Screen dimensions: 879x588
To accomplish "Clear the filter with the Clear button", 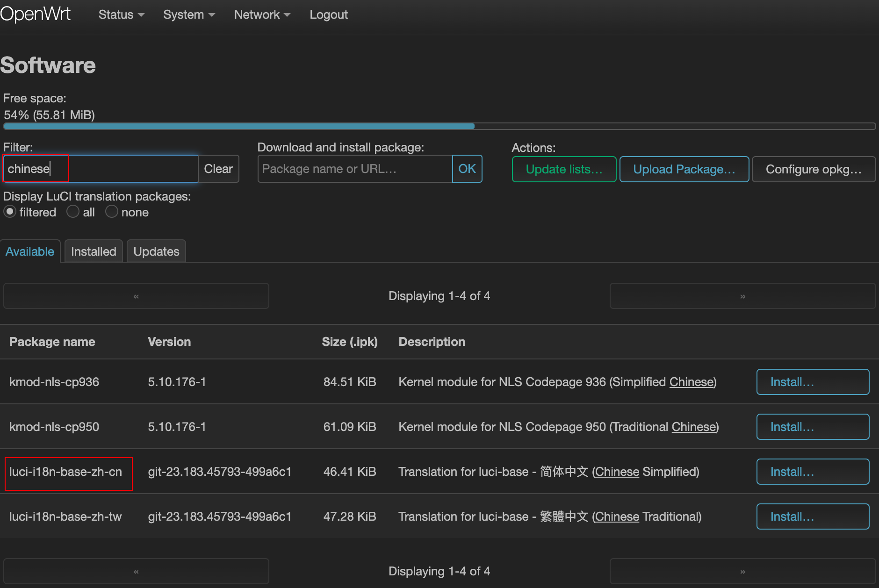I will click(218, 169).
